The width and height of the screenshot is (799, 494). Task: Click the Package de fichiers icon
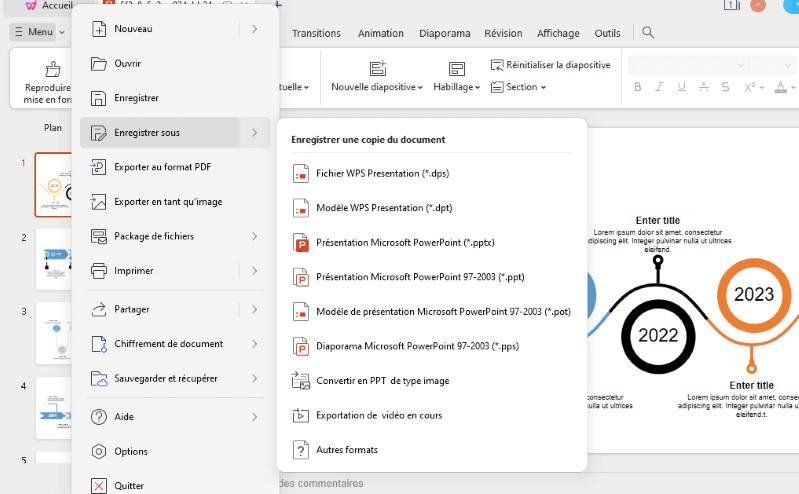point(99,237)
